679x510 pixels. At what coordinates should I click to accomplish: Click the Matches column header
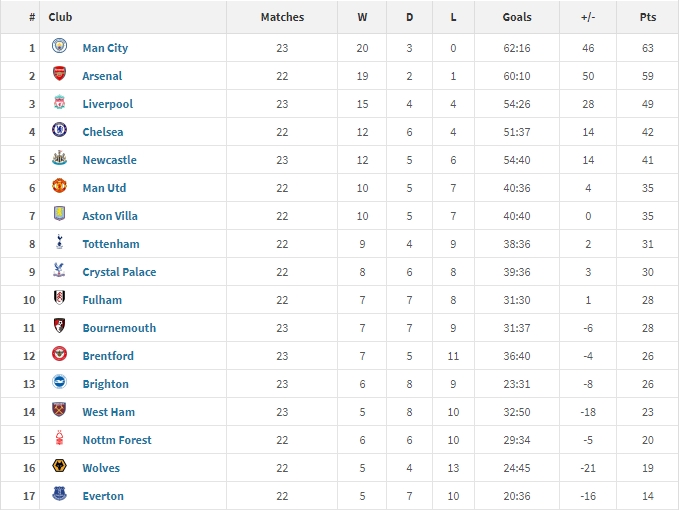pyautogui.click(x=282, y=17)
